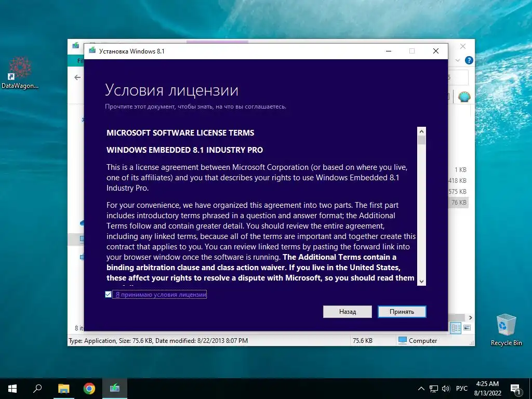Screen dimensions: 532x399
Task: Click the Windows 8.1 setup title icon
Action: tap(92, 50)
